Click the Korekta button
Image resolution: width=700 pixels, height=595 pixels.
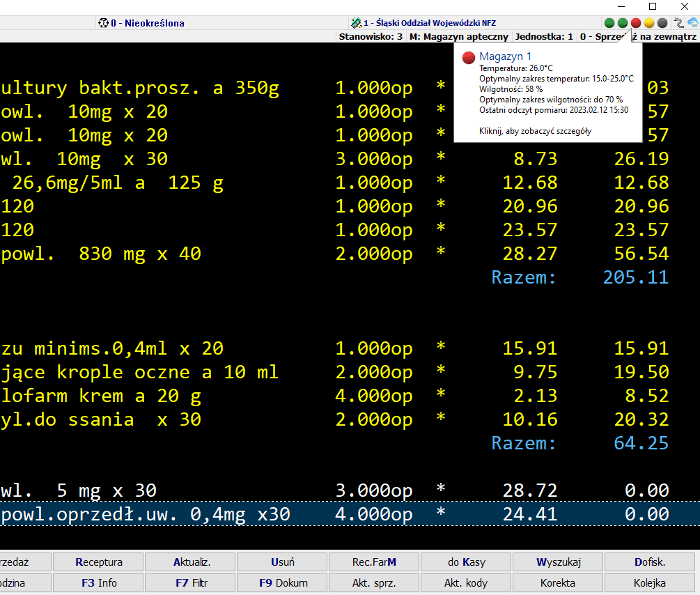[x=558, y=583]
